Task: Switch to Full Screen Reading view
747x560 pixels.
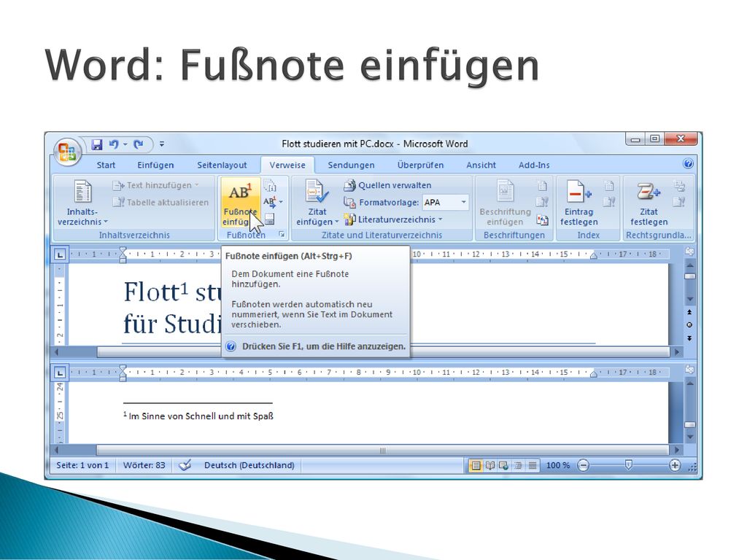Action: [489, 466]
